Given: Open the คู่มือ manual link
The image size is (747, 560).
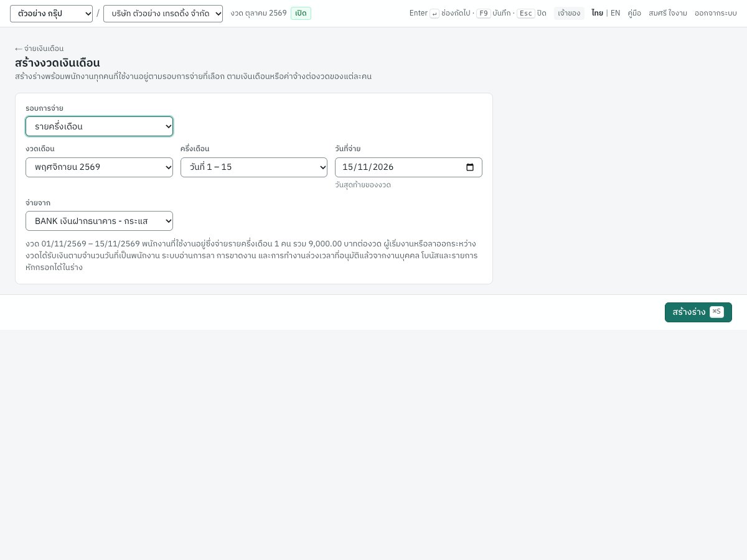Looking at the screenshot, I should (634, 13).
